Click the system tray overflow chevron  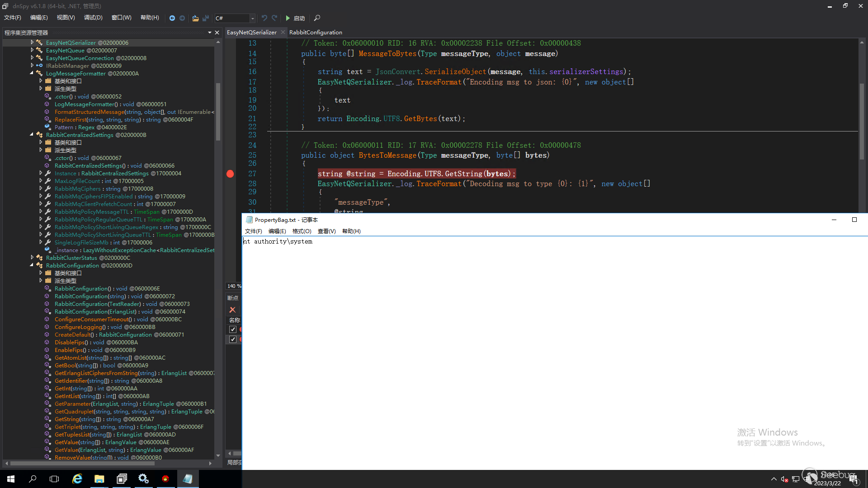(x=774, y=479)
